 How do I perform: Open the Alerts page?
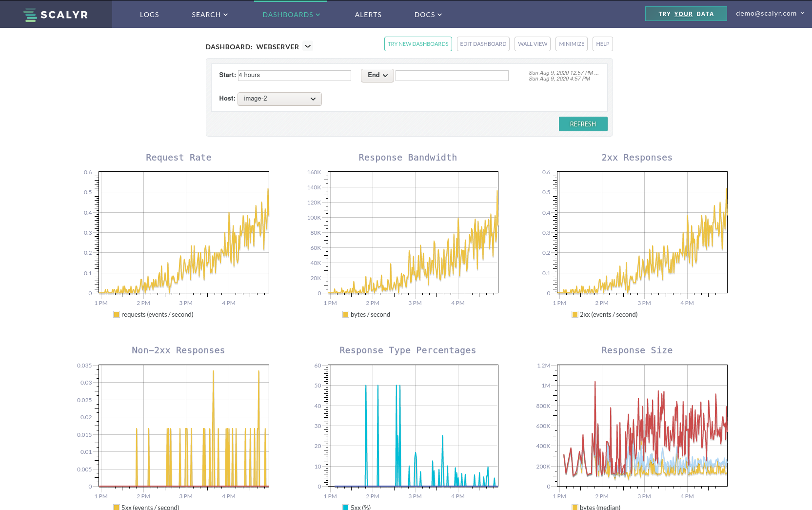pos(368,15)
